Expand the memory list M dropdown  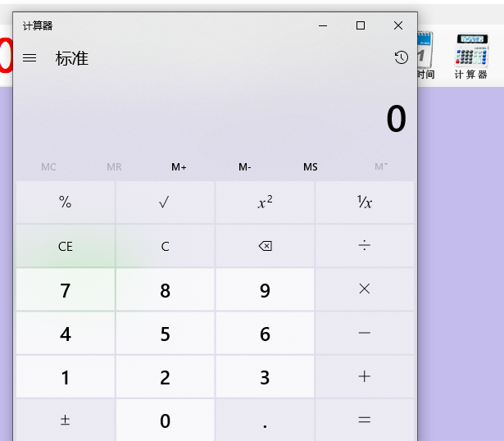tap(381, 167)
